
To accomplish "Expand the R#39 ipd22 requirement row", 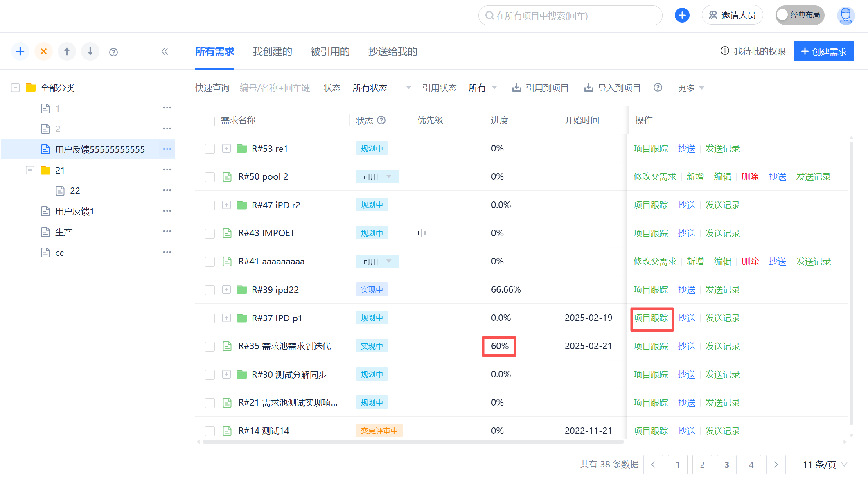I will click(226, 290).
